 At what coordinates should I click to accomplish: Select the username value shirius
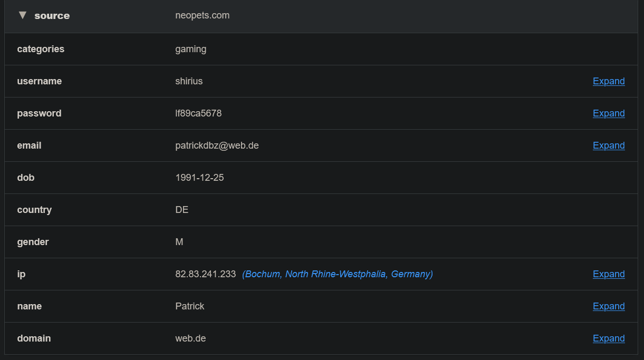pos(189,81)
